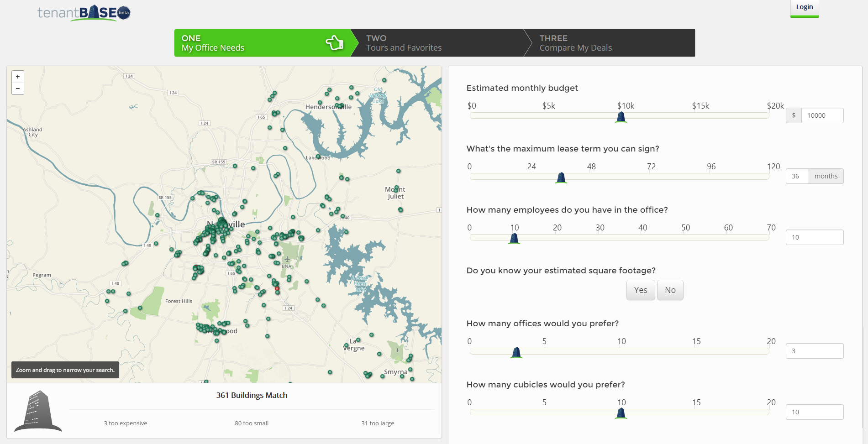Click the Smyrna label on the map
The image size is (868, 444).
pyautogui.click(x=395, y=372)
